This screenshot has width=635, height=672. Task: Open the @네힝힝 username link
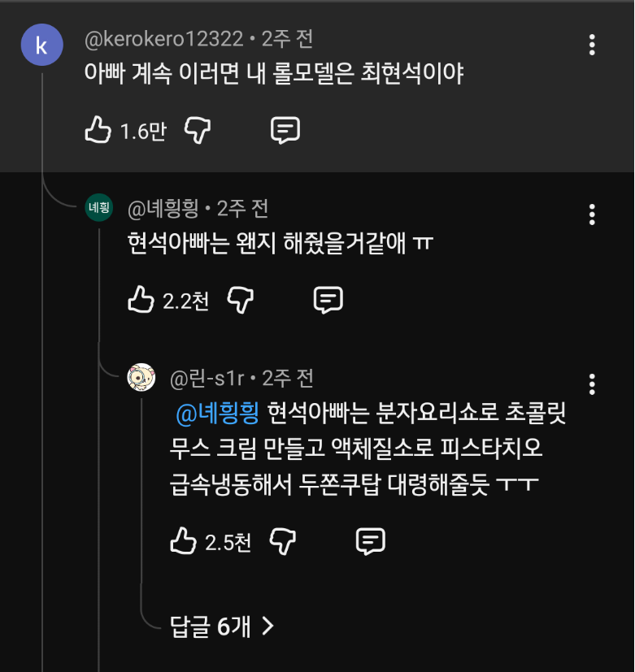(163, 209)
